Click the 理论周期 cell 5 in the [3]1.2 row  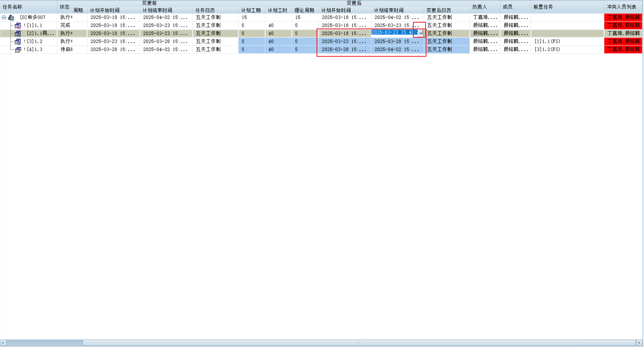pyautogui.click(x=305, y=41)
